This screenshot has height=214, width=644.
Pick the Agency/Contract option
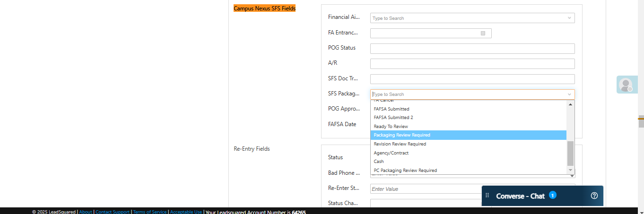pos(391,153)
